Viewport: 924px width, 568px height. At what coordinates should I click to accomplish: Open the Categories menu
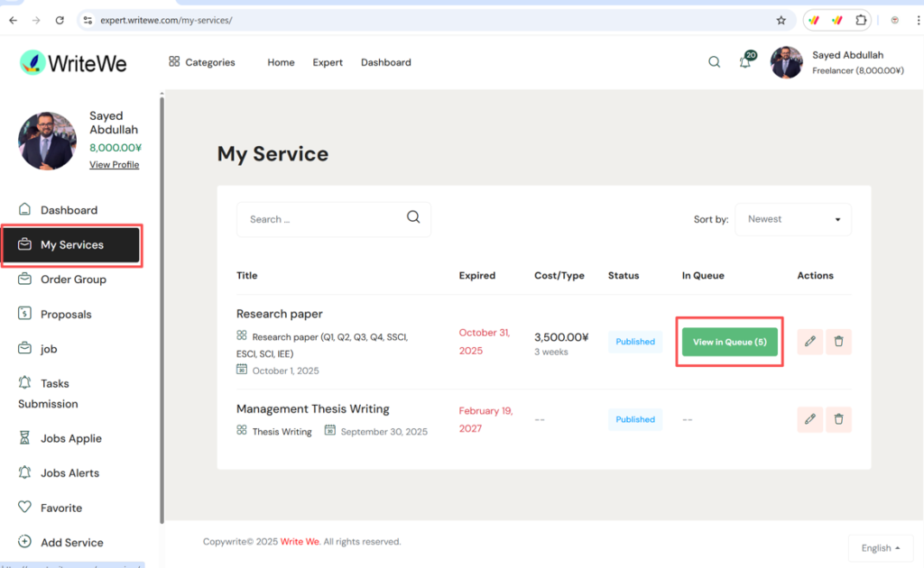point(201,62)
